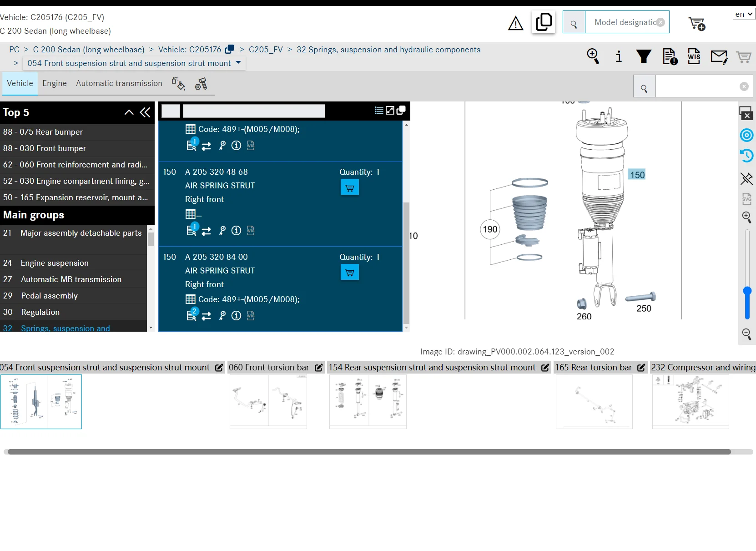The image size is (756, 551).
Task: Close the image panel with X icon
Action: (x=746, y=113)
